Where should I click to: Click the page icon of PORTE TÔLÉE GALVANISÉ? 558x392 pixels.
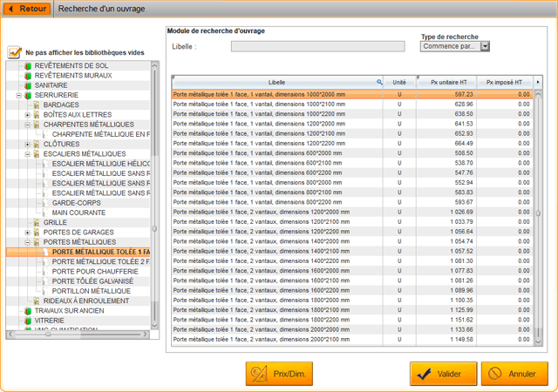(x=45, y=281)
